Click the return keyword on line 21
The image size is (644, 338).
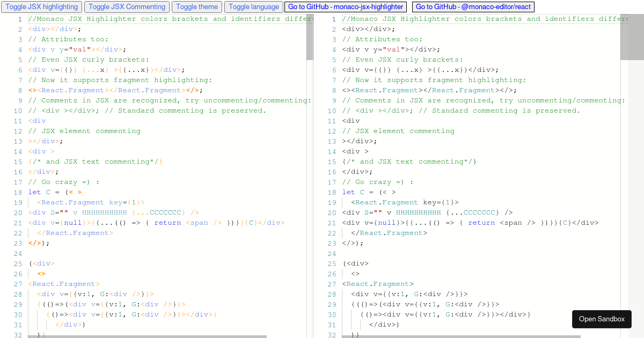pos(169,222)
